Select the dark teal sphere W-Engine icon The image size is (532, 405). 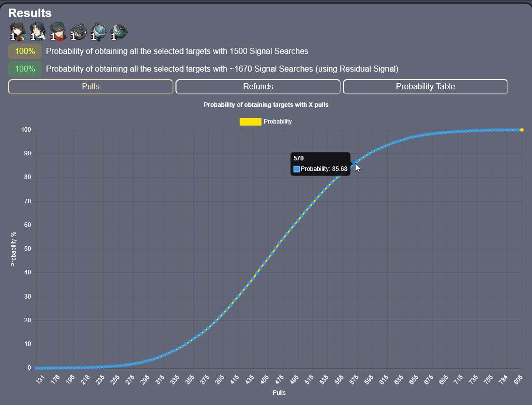(x=119, y=32)
